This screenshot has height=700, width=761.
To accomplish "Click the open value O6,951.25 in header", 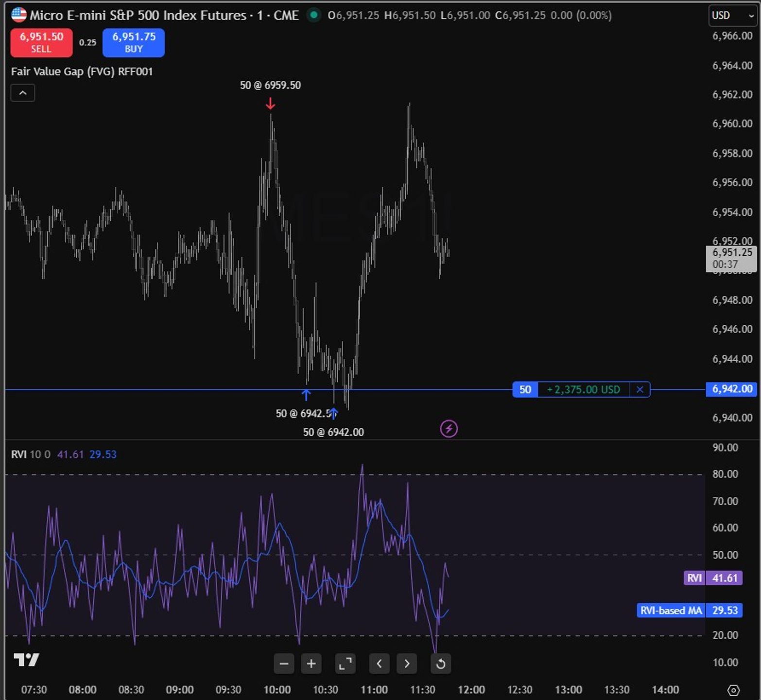I will click(353, 16).
